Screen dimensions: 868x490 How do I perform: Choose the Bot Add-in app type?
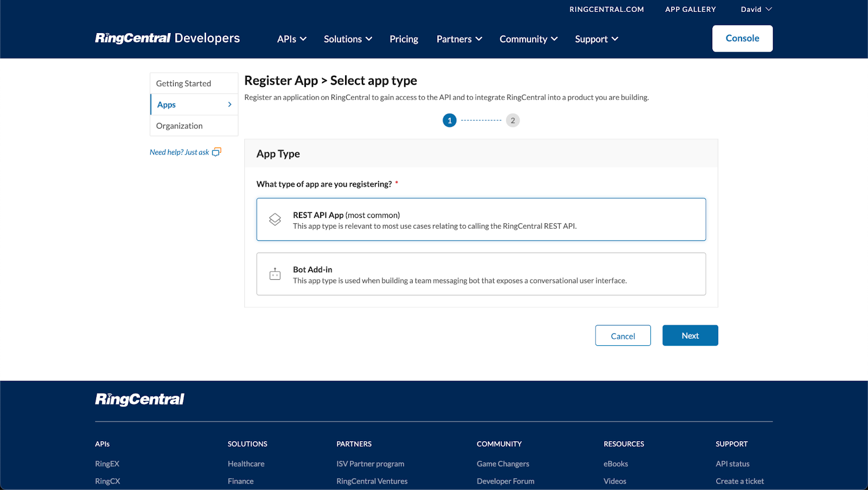(x=481, y=274)
